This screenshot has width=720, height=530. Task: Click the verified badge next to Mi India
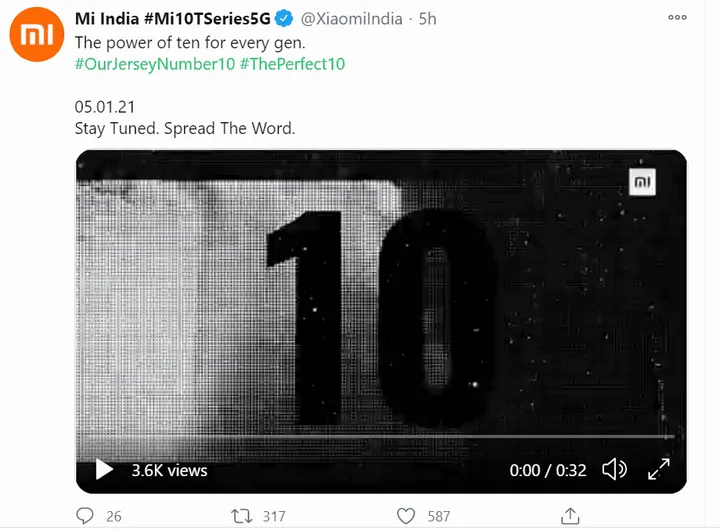tap(284, 19)
